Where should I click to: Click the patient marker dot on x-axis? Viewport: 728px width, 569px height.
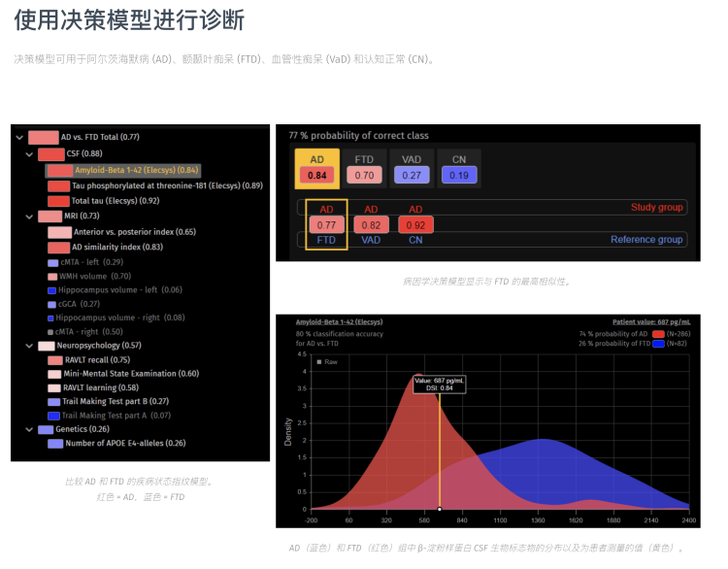tap(440, 510)
